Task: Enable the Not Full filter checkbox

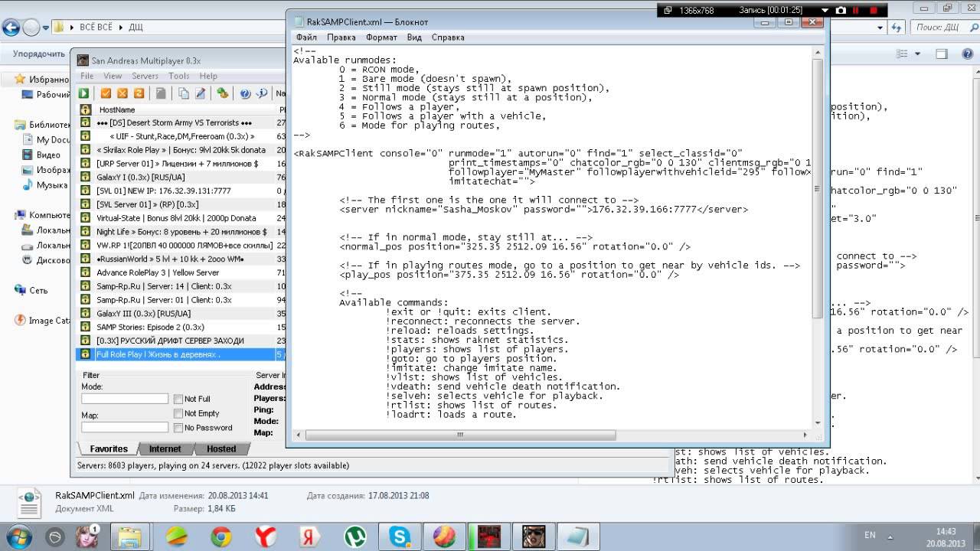Action: point(178,399)
